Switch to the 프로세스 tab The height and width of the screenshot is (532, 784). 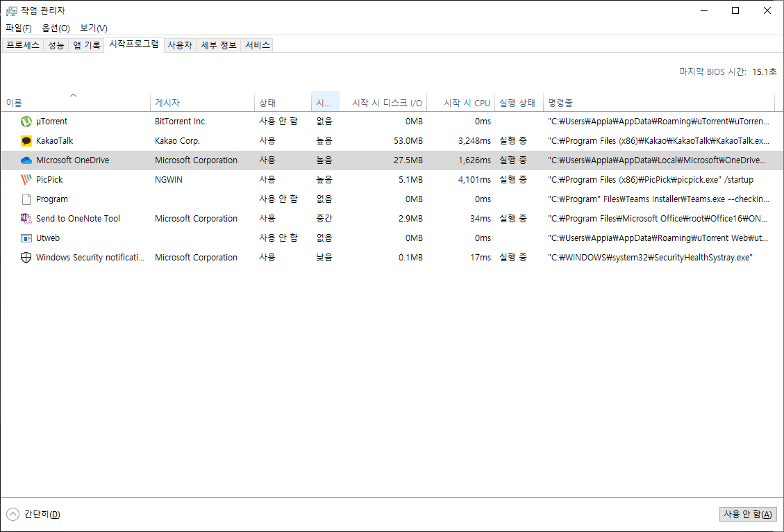23,45
